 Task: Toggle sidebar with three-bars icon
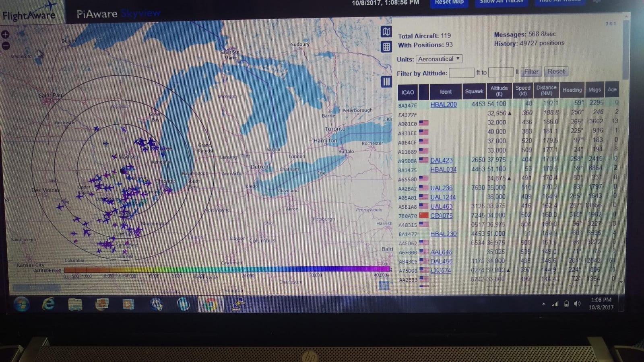pos(386,82)
